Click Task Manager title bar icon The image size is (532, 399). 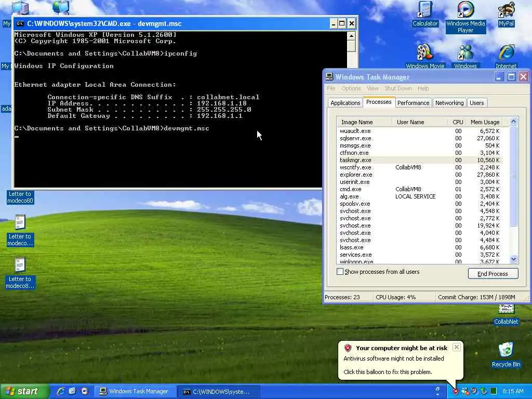click(329, 77)
